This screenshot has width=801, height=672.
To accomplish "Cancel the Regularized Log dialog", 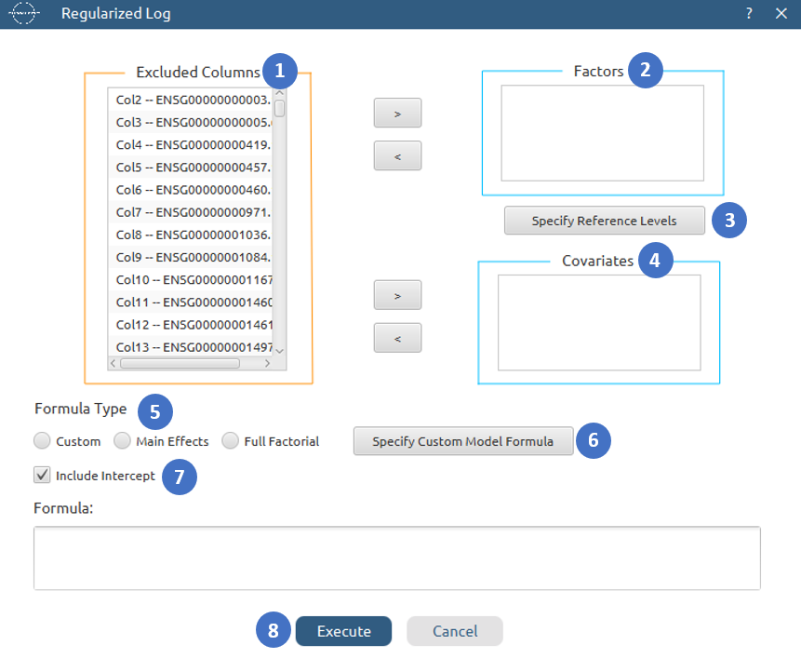I will pyautogui.click(x=455, y=631).
